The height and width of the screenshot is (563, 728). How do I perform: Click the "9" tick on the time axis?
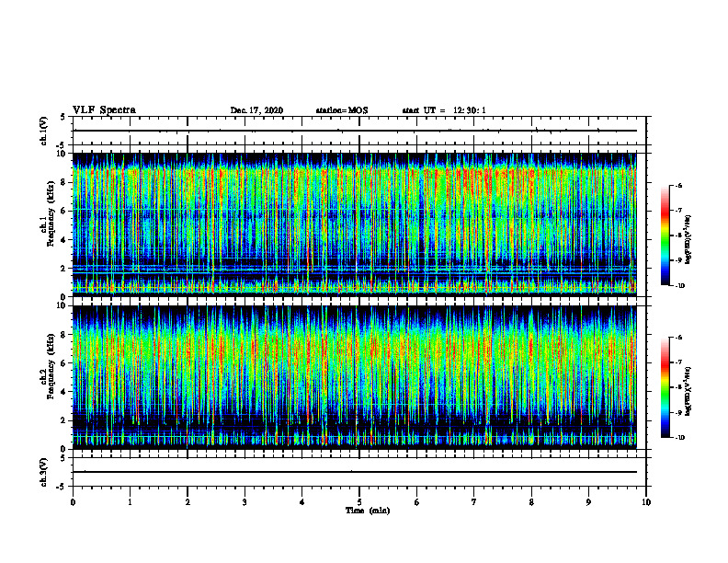coord(588,502)
